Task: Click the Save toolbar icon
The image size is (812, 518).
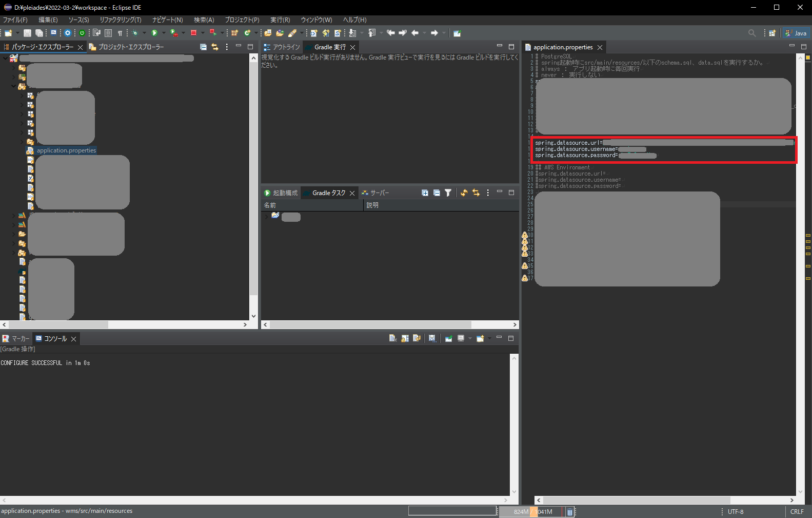Action: 27,33
